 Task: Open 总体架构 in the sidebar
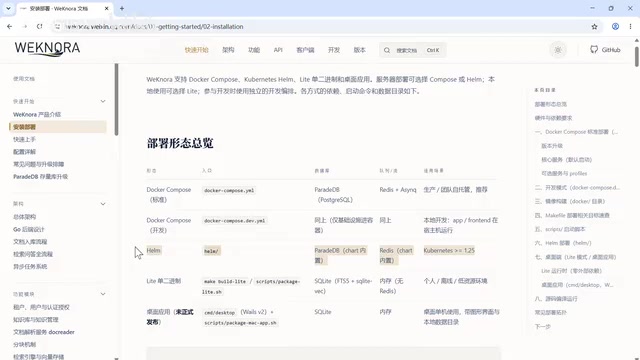[24, 217]
